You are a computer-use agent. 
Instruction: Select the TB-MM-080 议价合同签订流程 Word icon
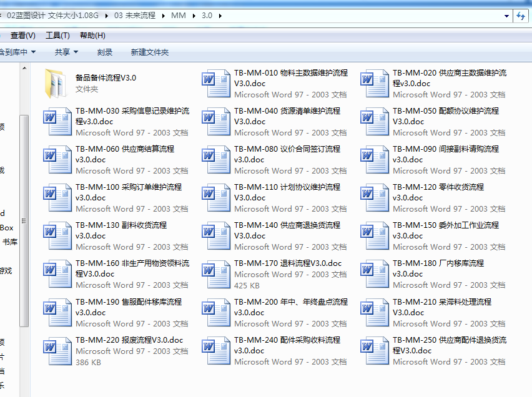(x=216, y=159)
